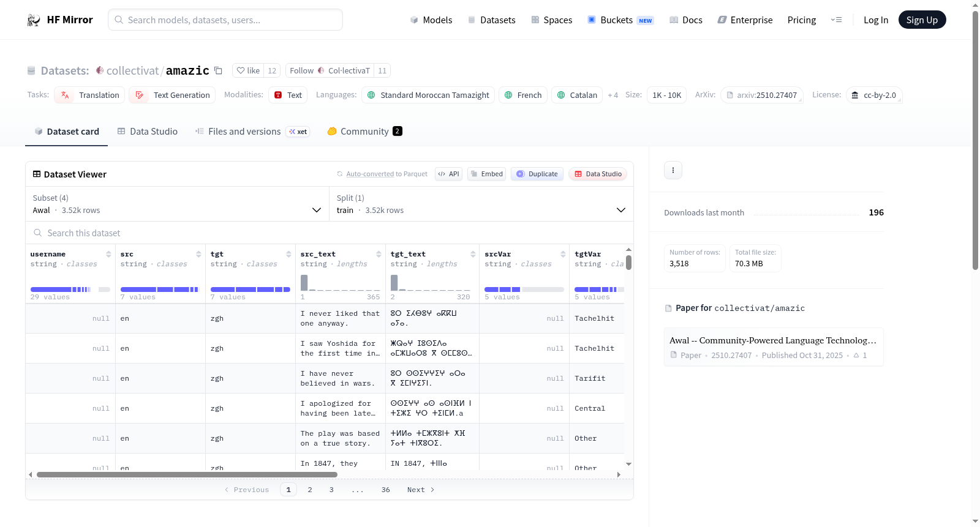Click the table horizontal scrollbar

click(x=187, y=474)
